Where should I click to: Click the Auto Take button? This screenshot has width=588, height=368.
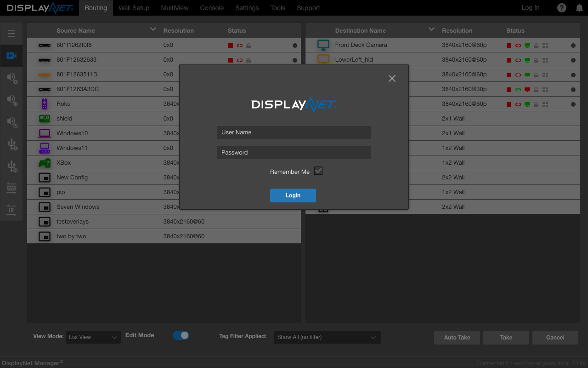457,338
